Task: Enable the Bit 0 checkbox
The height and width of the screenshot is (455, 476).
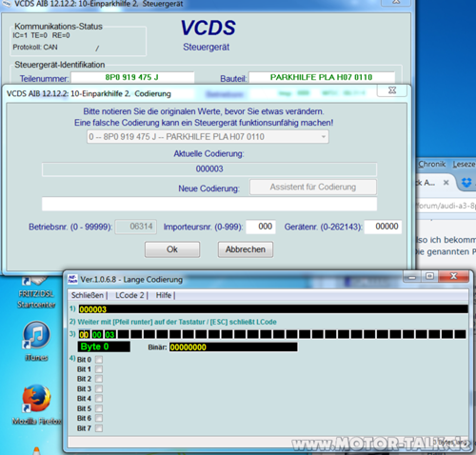Action: click(x=99, y=360)
